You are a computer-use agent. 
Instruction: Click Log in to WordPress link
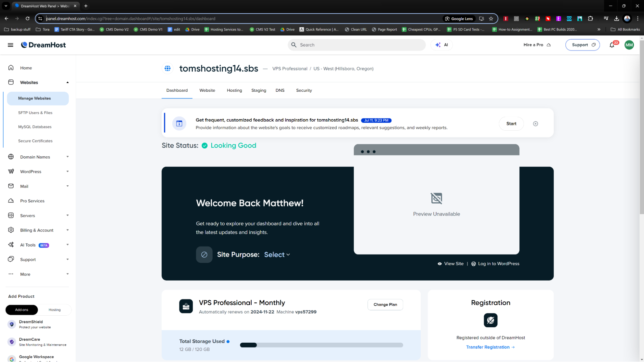(x=495, y=264)
